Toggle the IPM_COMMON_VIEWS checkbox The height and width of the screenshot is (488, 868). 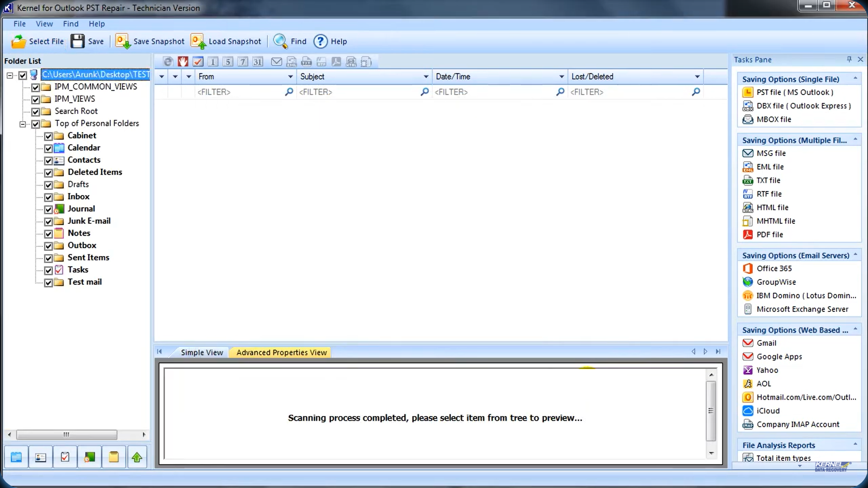tap(36, 87)
